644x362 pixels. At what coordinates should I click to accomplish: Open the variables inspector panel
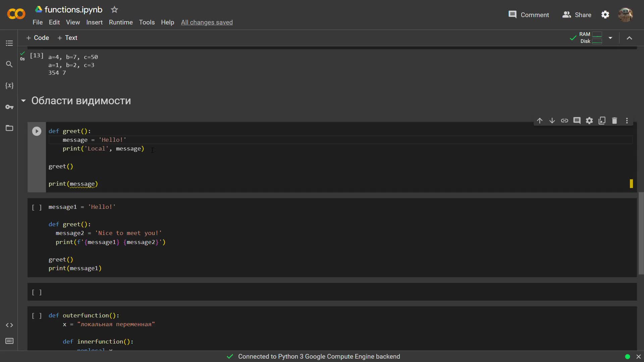point(9,85)
